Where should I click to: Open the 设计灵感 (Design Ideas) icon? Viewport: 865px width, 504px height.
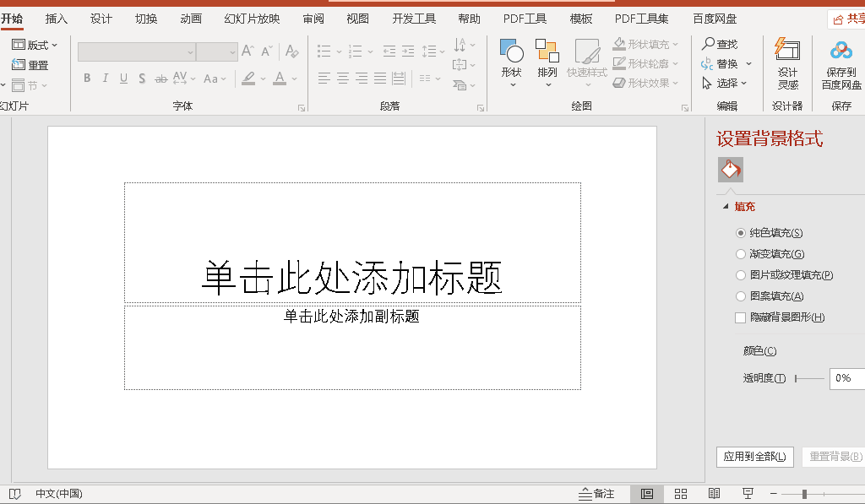coord(788,62)
